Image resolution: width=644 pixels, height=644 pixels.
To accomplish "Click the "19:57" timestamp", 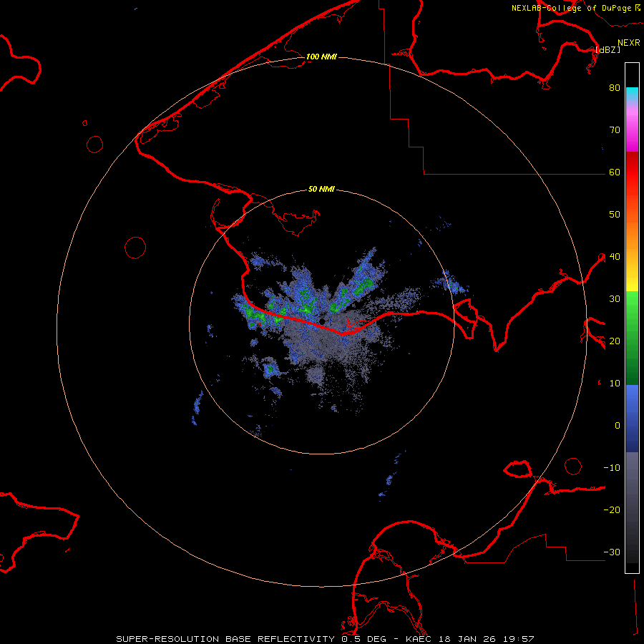I will [x=518, y=639].
